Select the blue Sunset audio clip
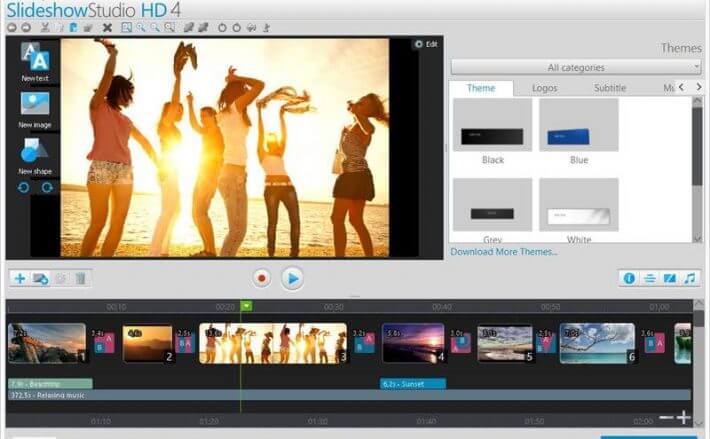This screenshot has width=710, height=439. pos(413,384)
